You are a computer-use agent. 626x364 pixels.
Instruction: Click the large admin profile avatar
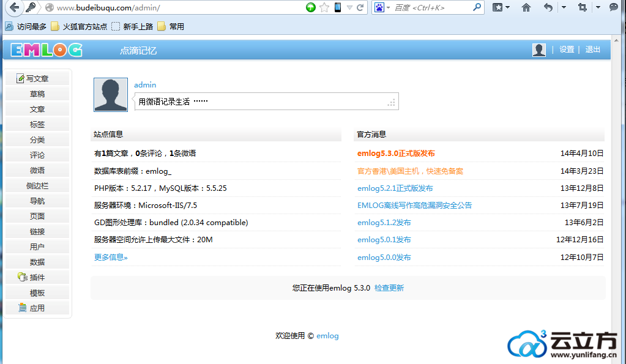click(111, 95)
